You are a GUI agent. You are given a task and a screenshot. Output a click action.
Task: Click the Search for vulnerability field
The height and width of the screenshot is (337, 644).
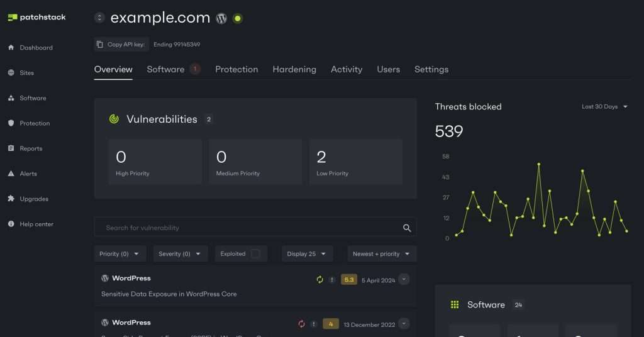tap(255, 228)
